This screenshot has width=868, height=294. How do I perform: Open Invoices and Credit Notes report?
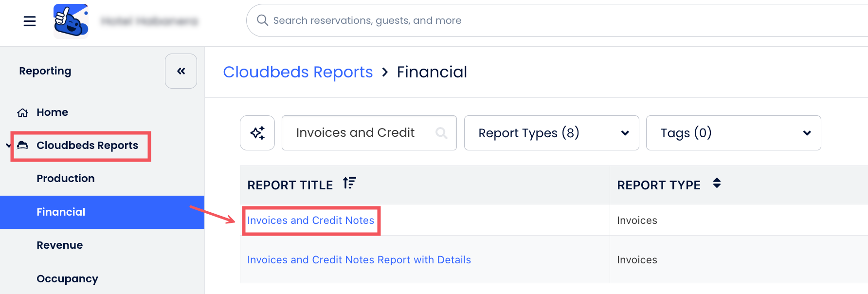click(310, 220)
